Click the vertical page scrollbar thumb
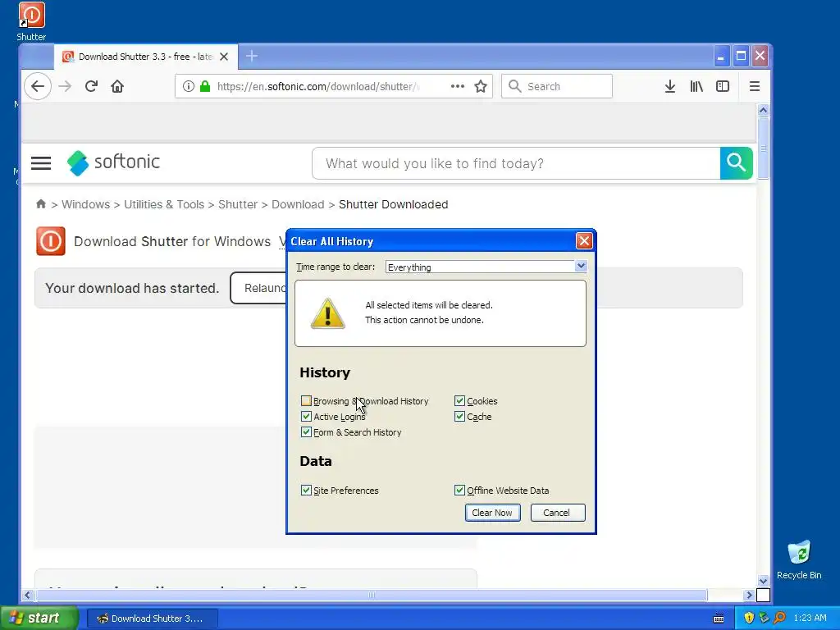The width and height of the screenshot is (840, 630). pos(763,148)
